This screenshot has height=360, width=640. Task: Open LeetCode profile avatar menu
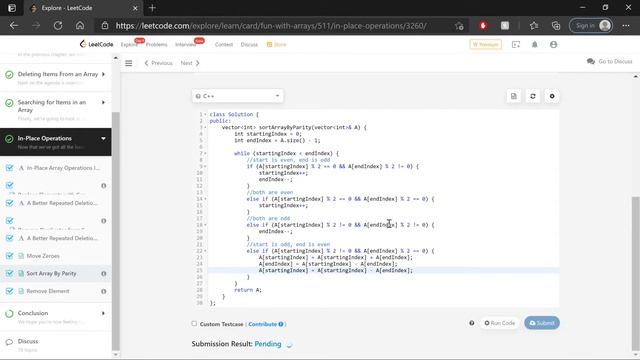pos(553,44)
